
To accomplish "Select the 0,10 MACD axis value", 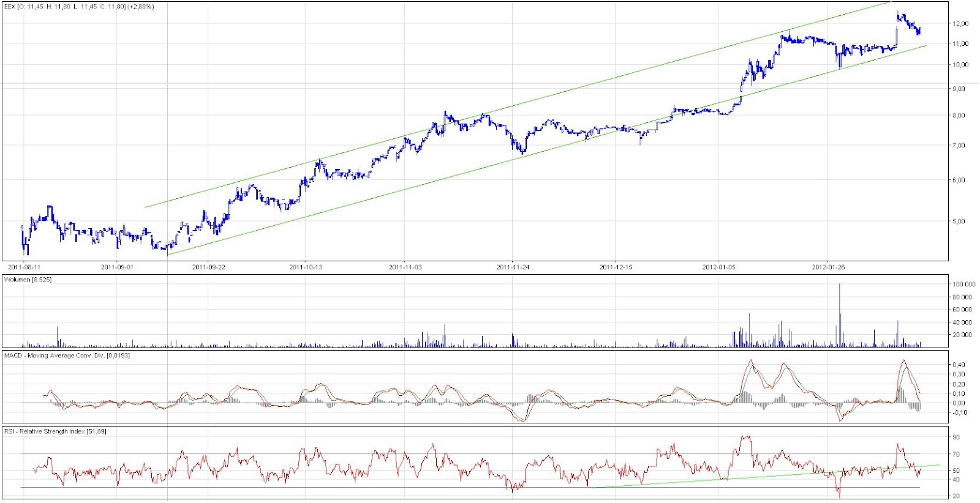I will 959,394.
